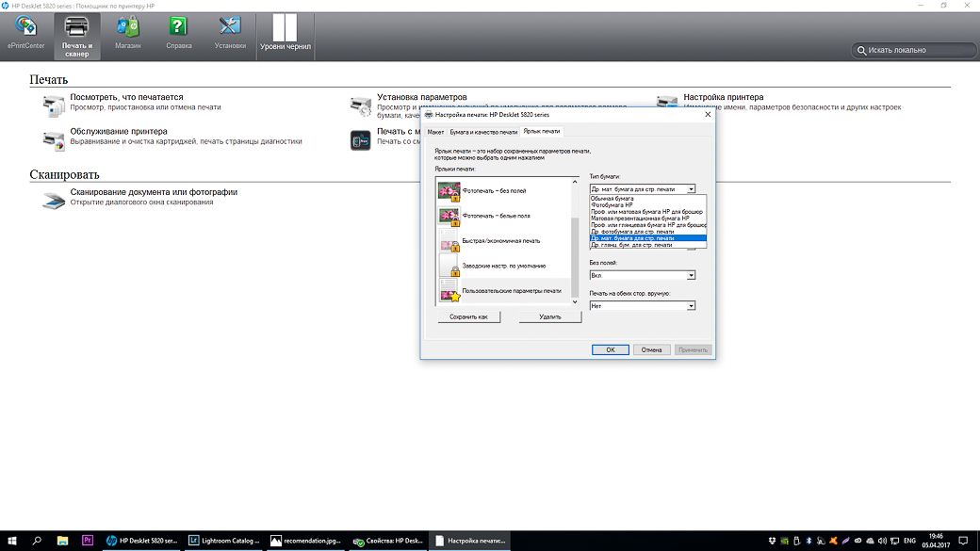Open ePrintCenter from the toolbar

[x=25, y=32]
